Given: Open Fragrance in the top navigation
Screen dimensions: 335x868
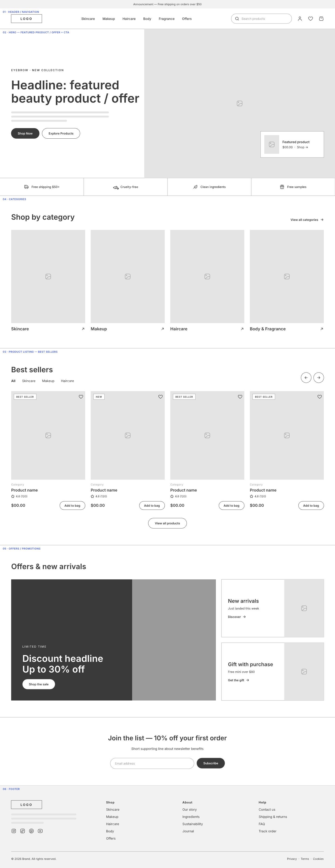Looking at the screenshot, I should (167, 19).
